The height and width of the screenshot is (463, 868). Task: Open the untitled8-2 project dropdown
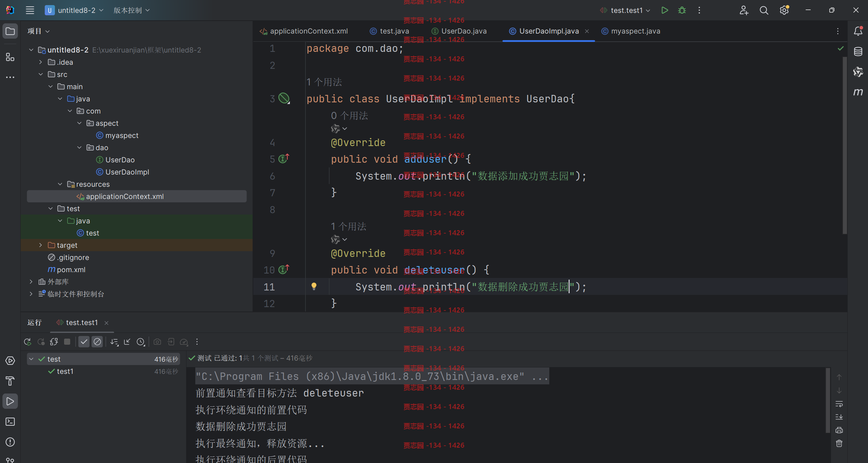coord(74,10)
